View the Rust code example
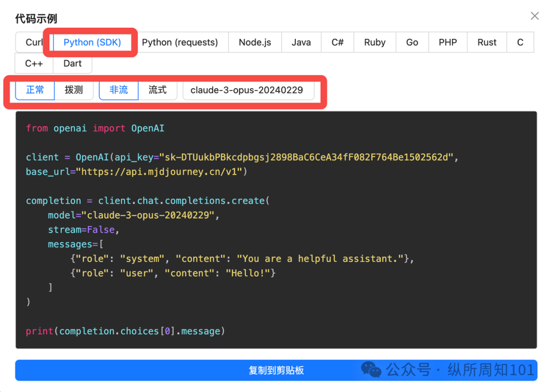 [487, 42]
